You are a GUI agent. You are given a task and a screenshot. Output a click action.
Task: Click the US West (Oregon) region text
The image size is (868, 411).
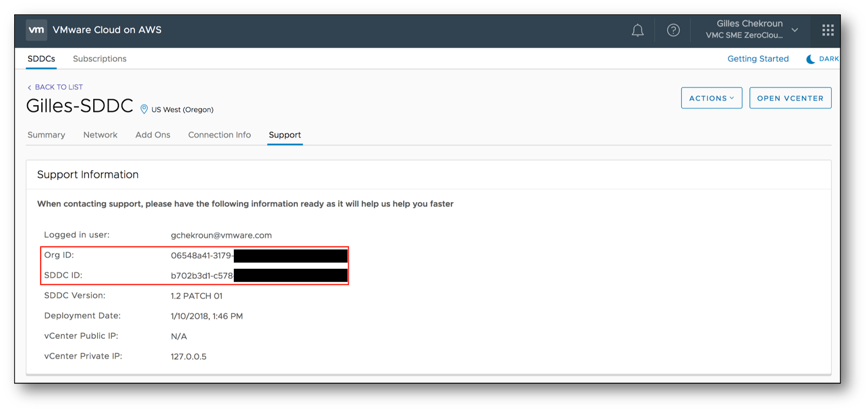pos(182,110)
